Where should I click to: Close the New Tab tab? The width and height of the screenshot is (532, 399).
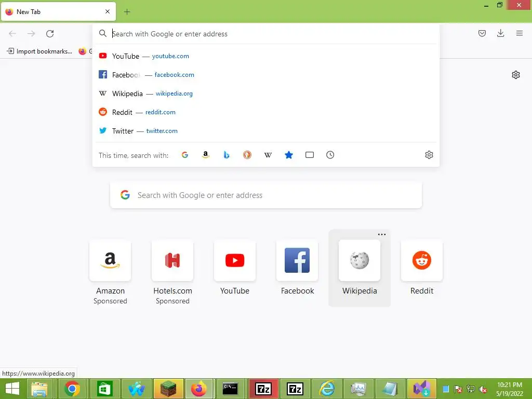point(108,11)
